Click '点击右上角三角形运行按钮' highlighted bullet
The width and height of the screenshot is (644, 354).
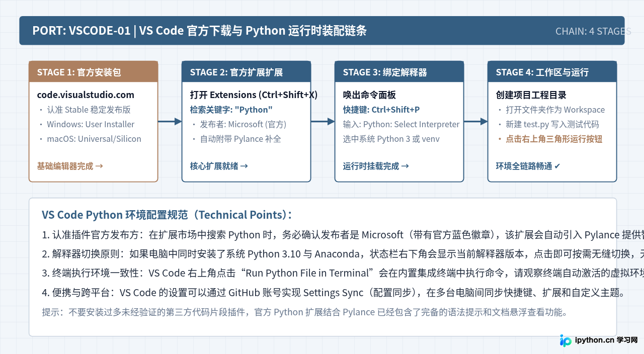[549, 139]
